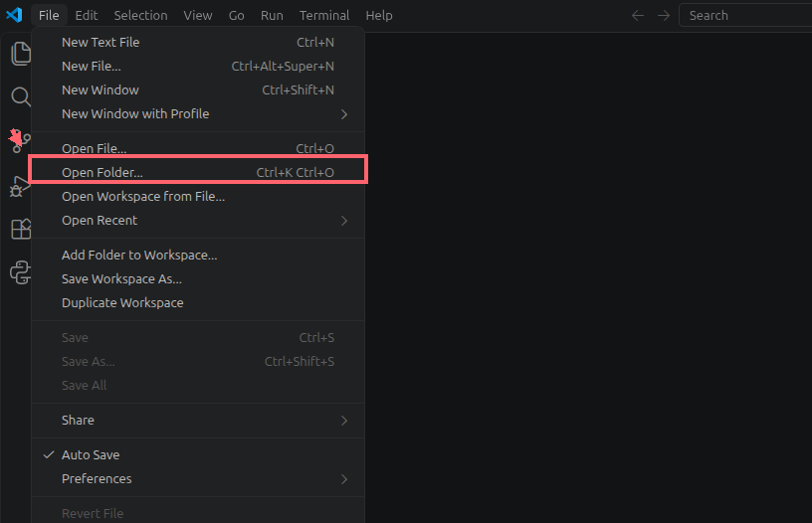This screenshot has height=523, width=812.
Task: Go back with left arrow
Action: point(638,16)
